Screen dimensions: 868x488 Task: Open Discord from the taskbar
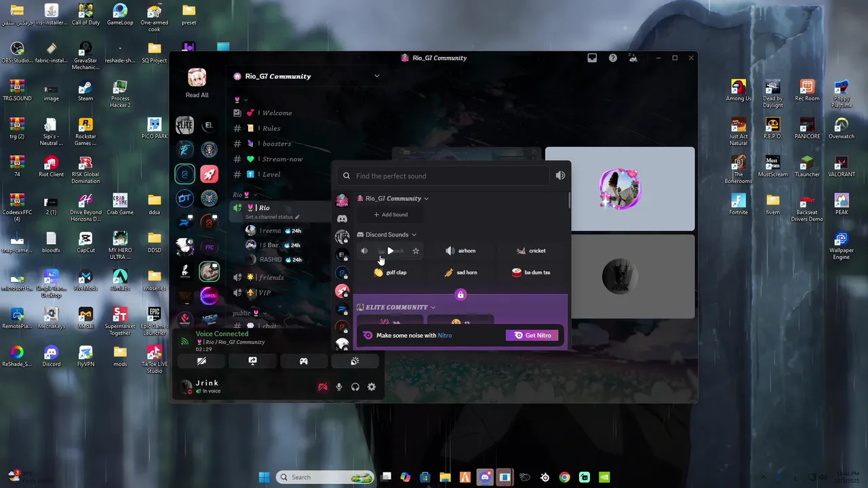(485, 477)
